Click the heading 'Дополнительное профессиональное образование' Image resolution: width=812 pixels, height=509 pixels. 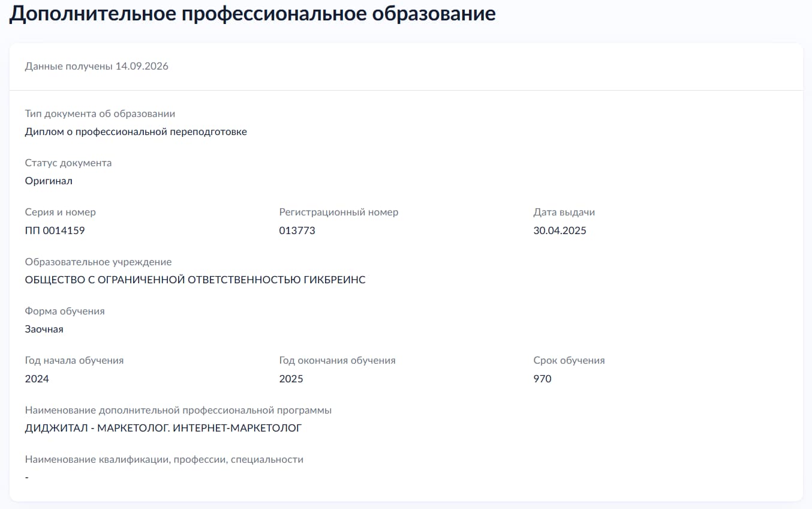click(x=252, y=14)
